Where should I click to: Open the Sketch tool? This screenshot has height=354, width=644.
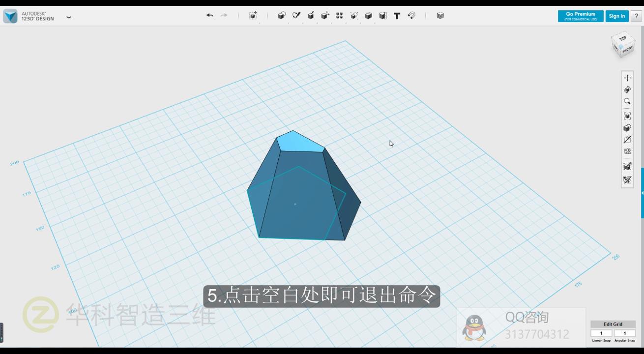coord(296,16)
